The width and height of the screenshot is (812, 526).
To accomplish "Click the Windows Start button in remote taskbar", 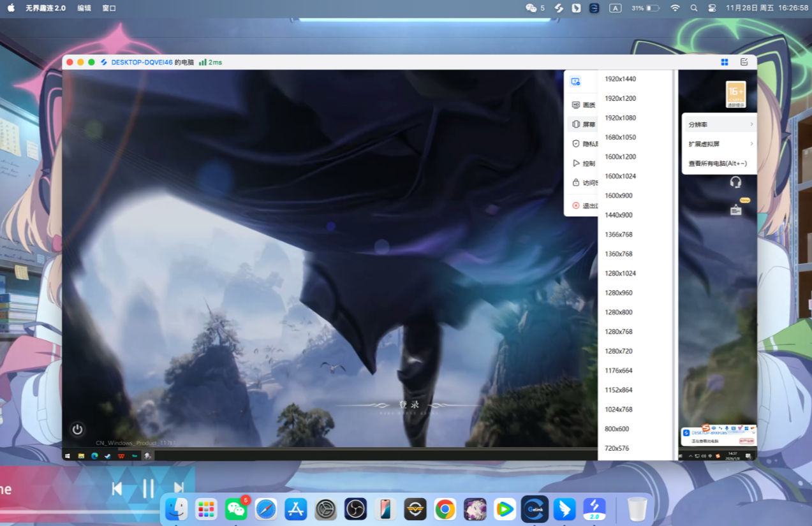I will pos(68,456).
